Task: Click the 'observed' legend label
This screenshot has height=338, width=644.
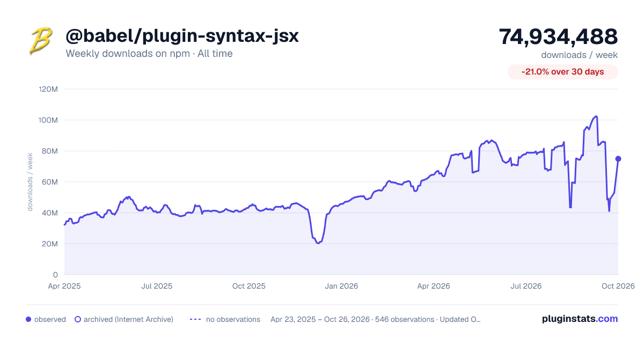Action: 50,319
